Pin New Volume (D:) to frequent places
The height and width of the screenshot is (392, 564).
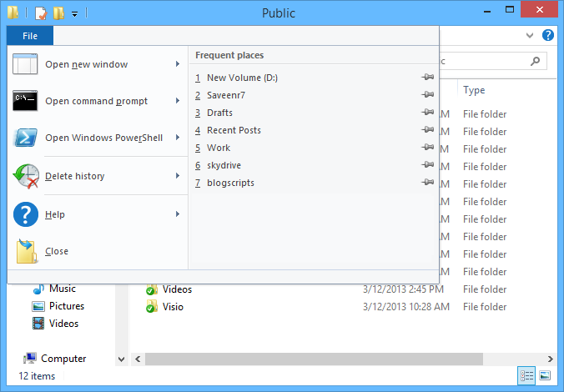(x=428, y=78)
